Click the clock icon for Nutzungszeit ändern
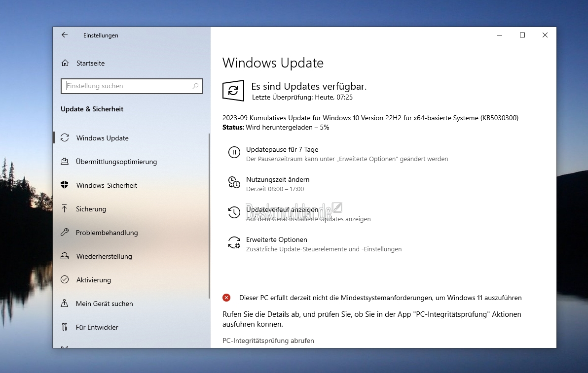588x373 pixels. 234,182
